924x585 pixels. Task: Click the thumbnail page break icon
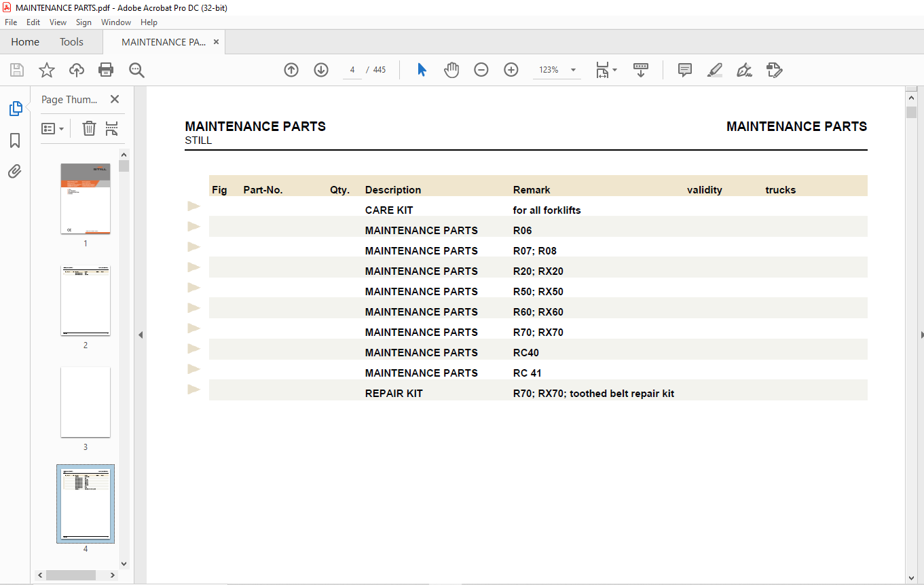tap(112, 128)
